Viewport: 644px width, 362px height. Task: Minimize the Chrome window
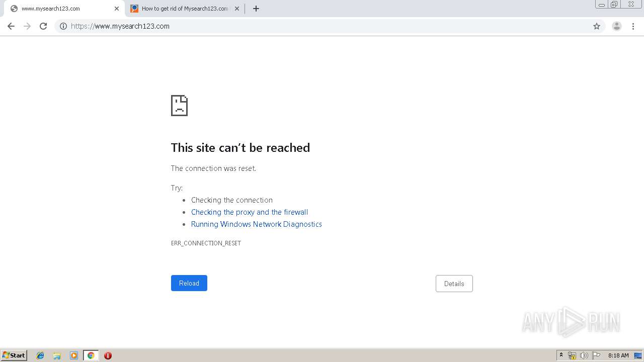point(602,4)
